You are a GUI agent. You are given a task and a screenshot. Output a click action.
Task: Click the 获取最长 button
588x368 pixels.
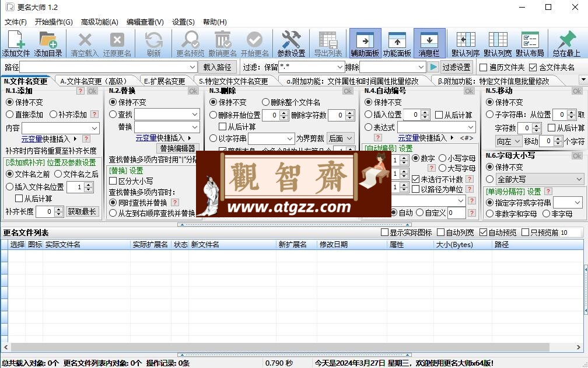click(x=82, y=211)
